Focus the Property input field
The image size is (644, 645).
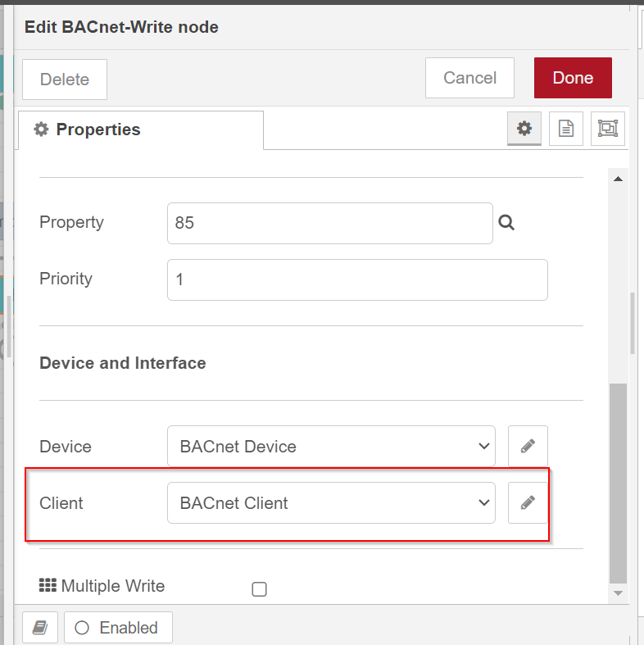pos(330,223)
